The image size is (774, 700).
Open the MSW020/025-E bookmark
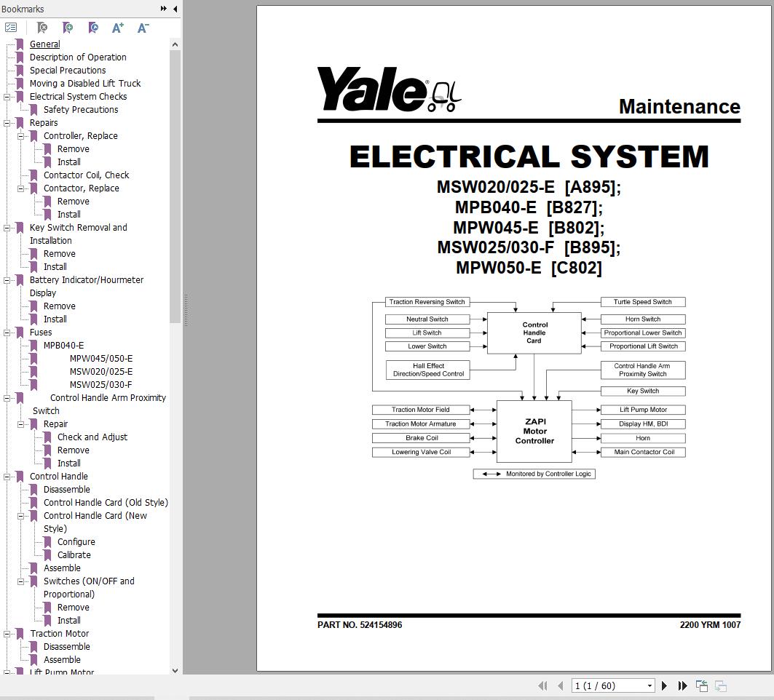pyautogui.click(x=101, y=371)
